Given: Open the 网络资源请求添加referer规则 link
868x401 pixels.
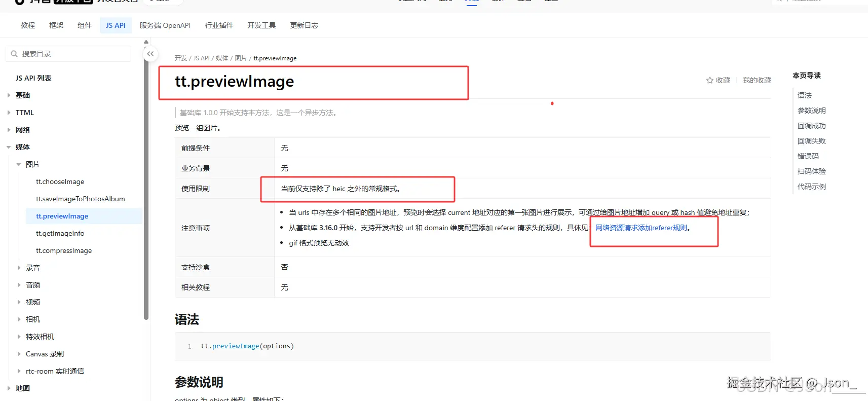Looking at the screenshot, I should [641, 228].
